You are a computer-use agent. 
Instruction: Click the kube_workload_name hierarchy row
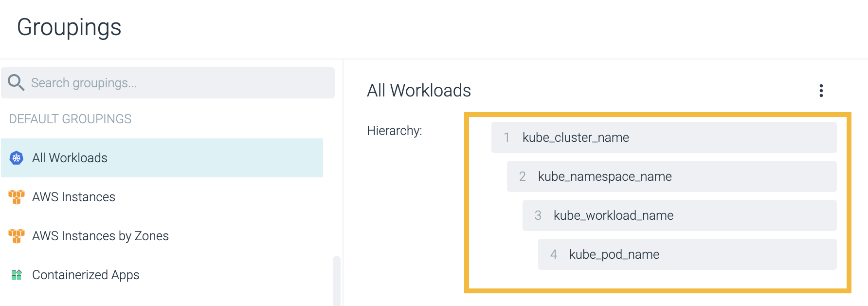click(680, 215)
